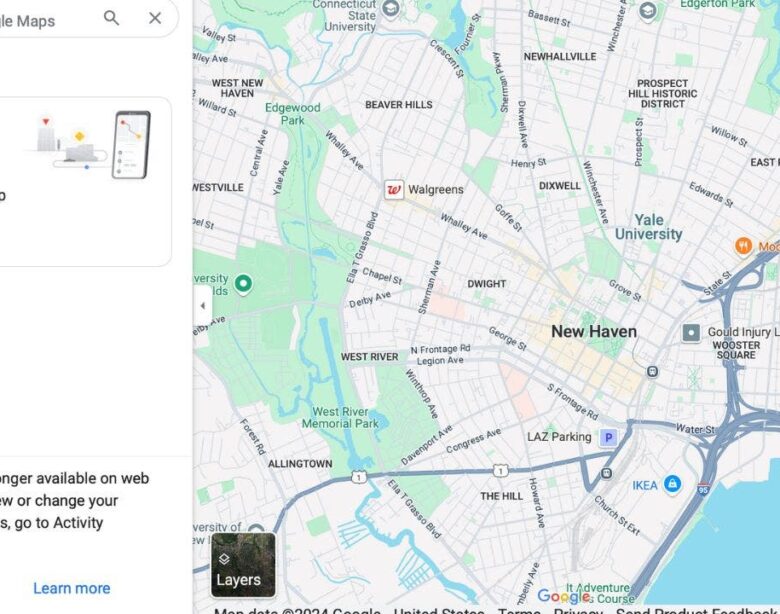Click the Yale University label
780x614 pixels.
tap(649, 227)
